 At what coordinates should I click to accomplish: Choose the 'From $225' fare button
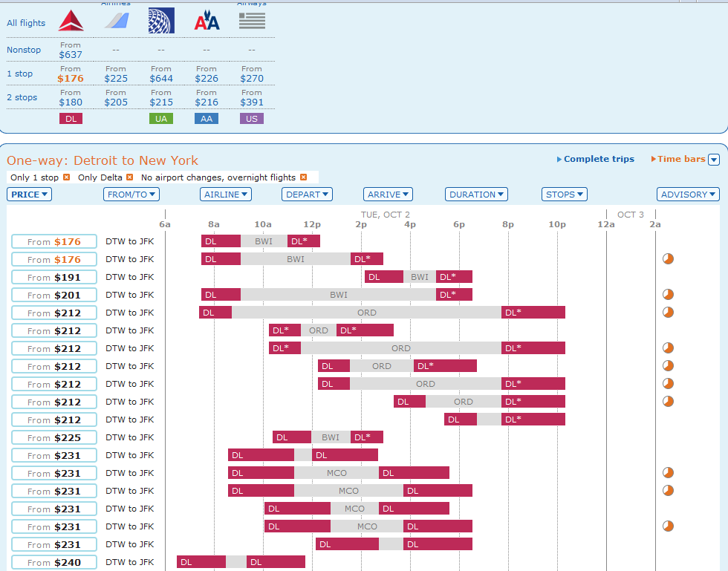point(54,437)
